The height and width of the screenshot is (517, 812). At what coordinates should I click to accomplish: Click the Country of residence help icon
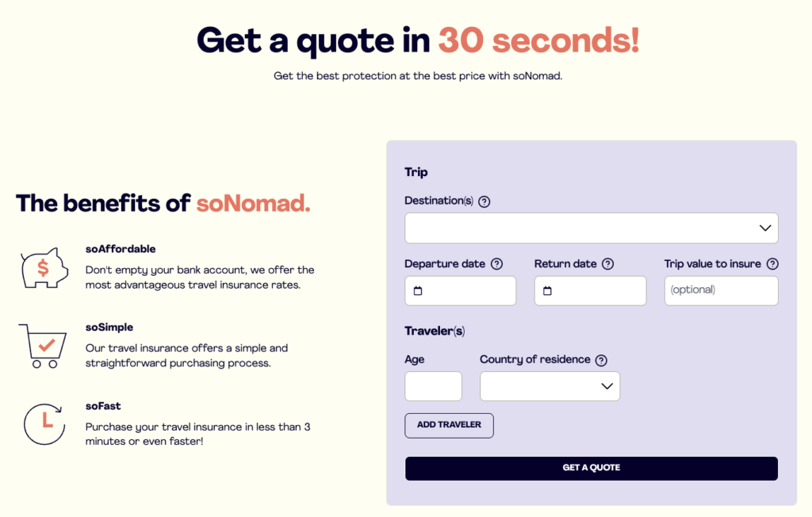point(601,360)
